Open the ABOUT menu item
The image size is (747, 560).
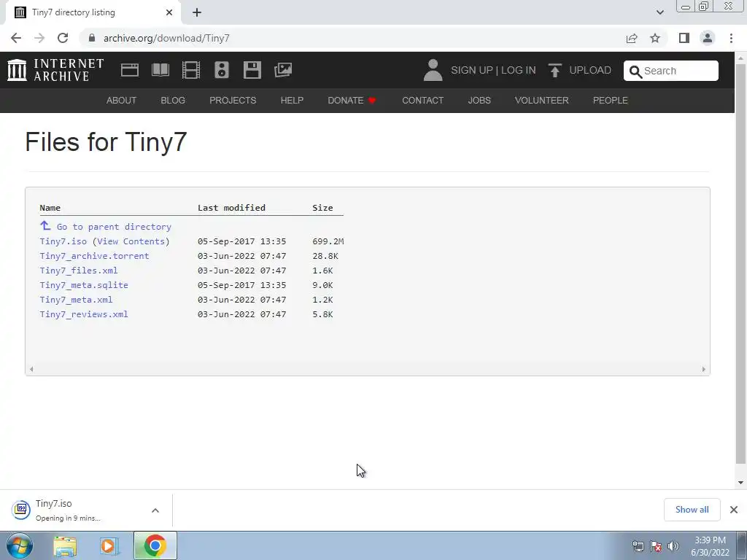[122, 101]
